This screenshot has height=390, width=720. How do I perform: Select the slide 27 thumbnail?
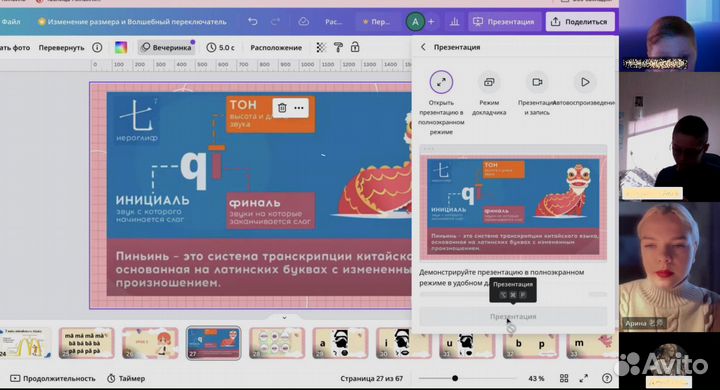pos(214,343)
